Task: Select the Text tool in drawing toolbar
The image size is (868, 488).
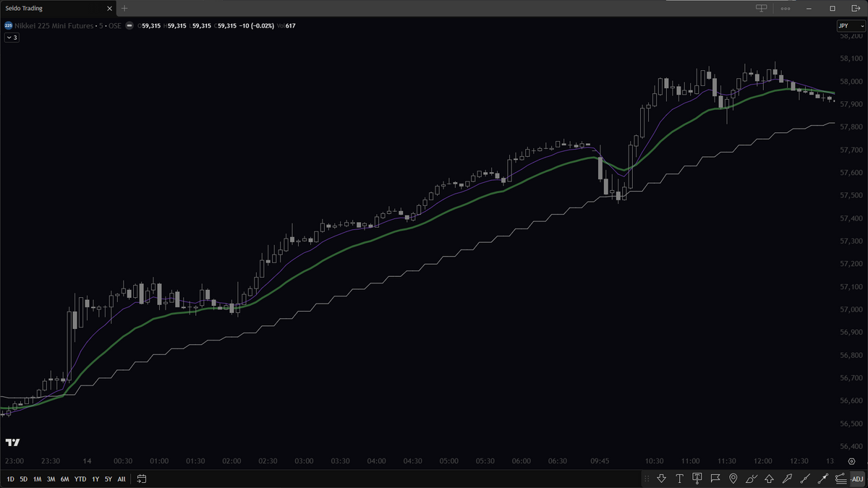Action: [x=680, y=479]
